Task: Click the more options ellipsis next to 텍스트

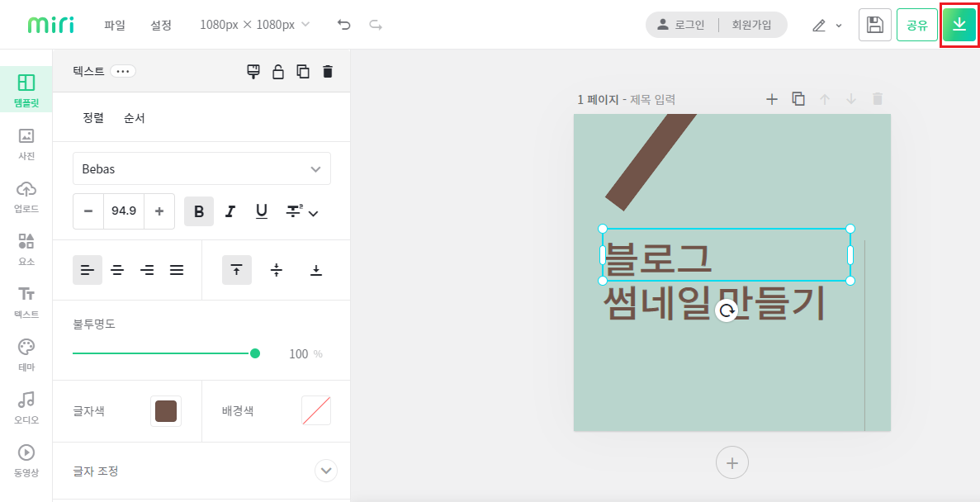Action: pyautogui.click(x=123, y=71)
